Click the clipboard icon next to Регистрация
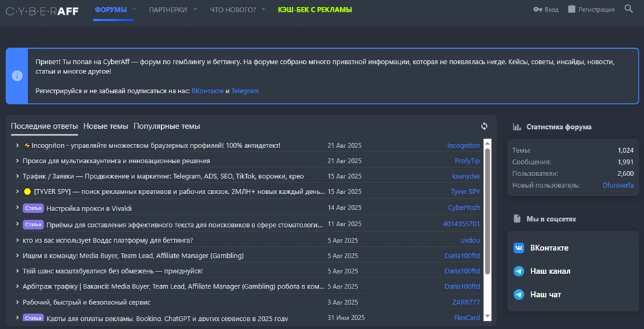Viewport: 644px width, 329px height. 572,10
